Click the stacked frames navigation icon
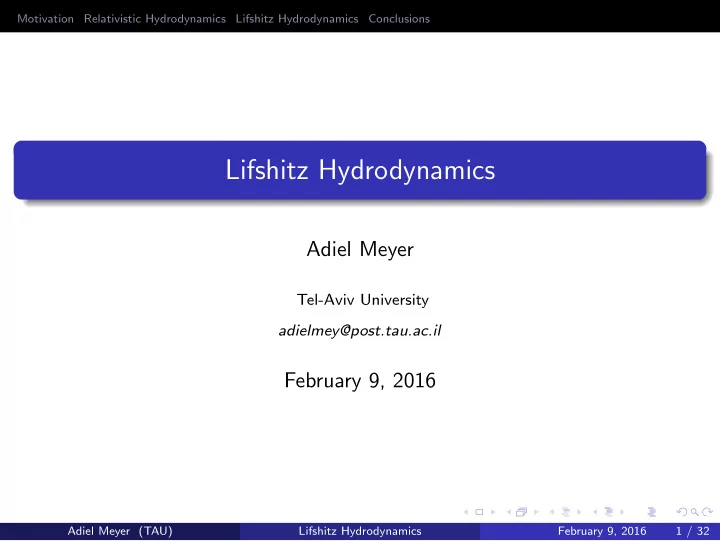 point(522,512)
